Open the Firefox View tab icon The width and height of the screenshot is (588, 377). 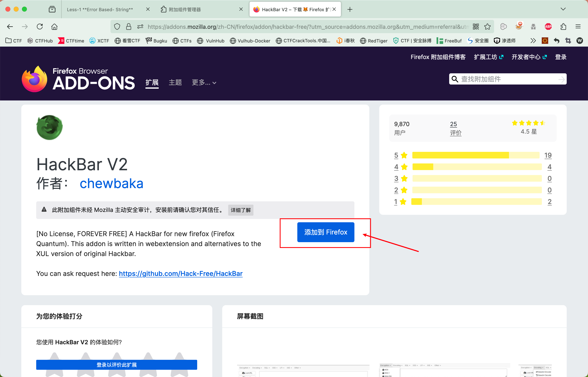click(x=52, y=9)
